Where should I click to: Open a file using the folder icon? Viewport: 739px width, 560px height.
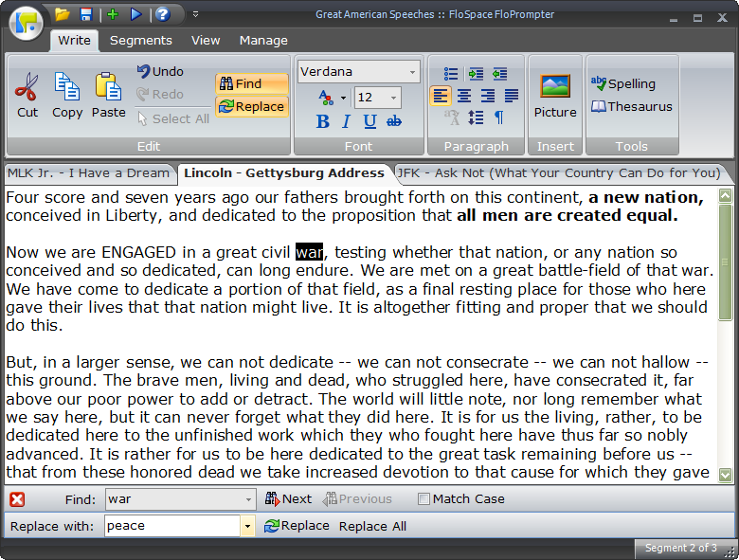(x=62, y=14)
